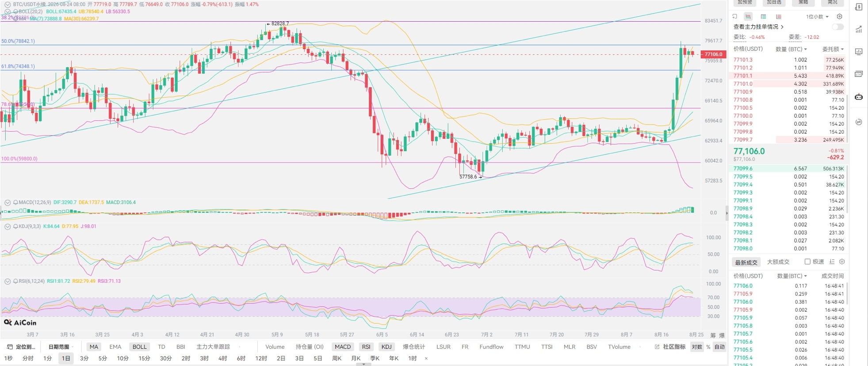Check the 极速 checkbox
Viewport: 868px width, 366px height.
807,262
